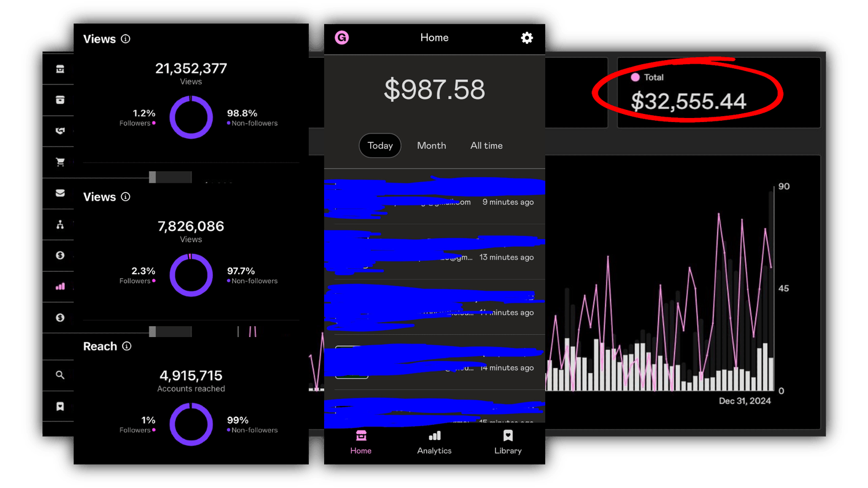
Task: Select the Today time filter
Action: [380, 146]
